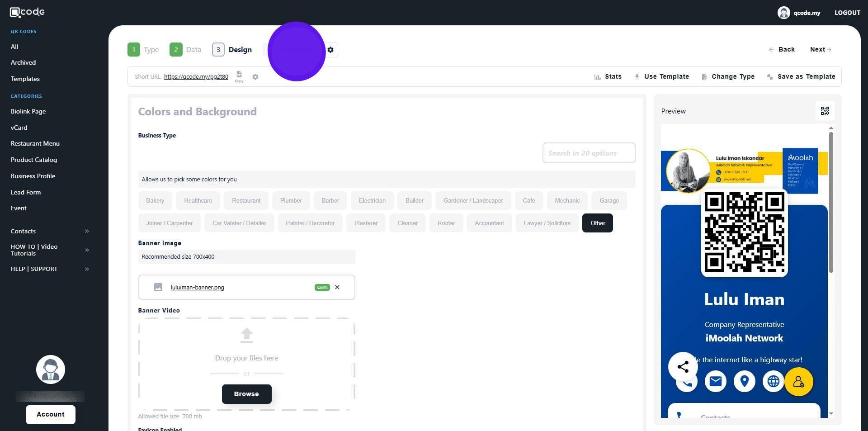
Task: Click the yellow add-contact icon in preview
Action: (x=799, y=382)
